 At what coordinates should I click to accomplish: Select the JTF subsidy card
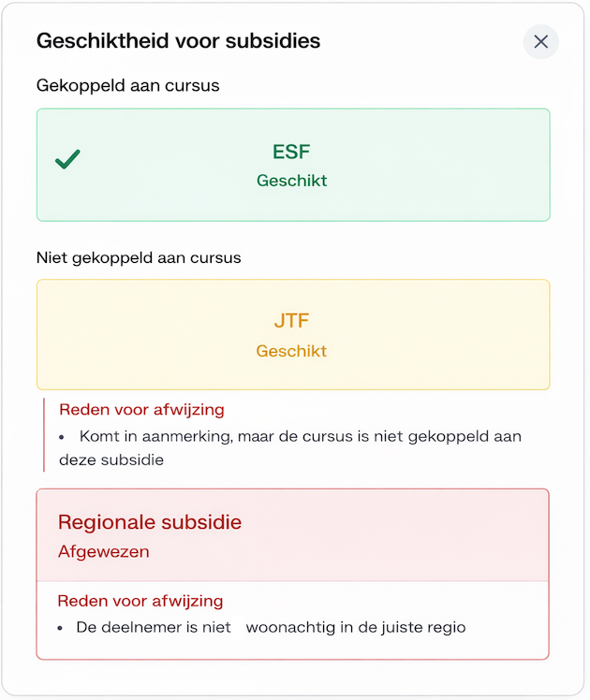pyautogui.click(x=293, y=335)
